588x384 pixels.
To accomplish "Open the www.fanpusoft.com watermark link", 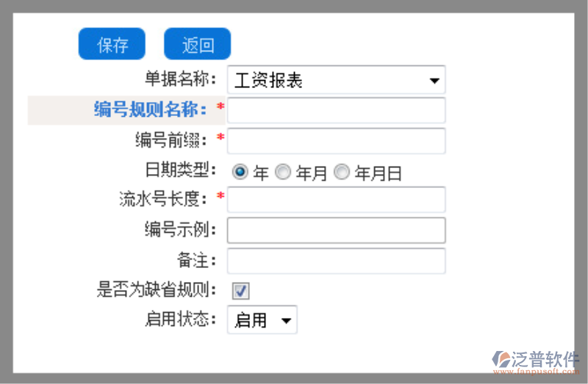I will point(537,372).
